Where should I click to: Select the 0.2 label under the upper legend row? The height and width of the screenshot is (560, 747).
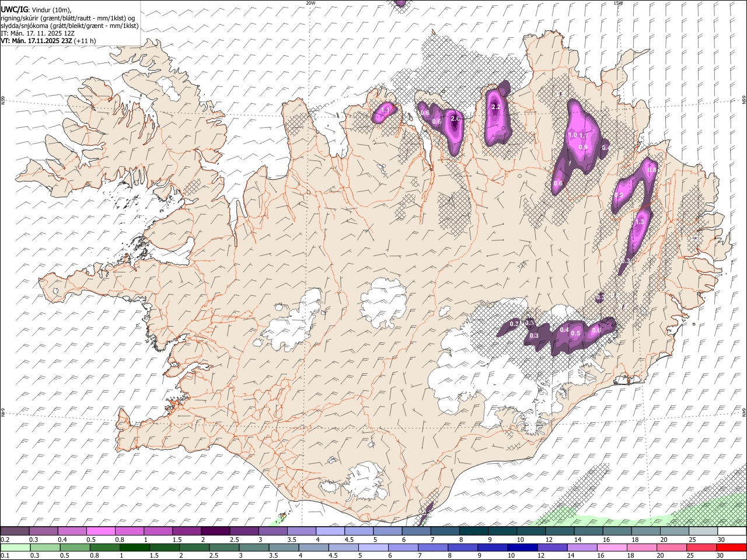click(5, 540)
